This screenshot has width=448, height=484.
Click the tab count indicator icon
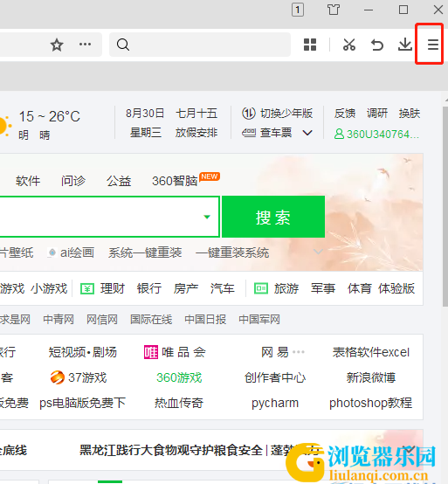point(298,10)
